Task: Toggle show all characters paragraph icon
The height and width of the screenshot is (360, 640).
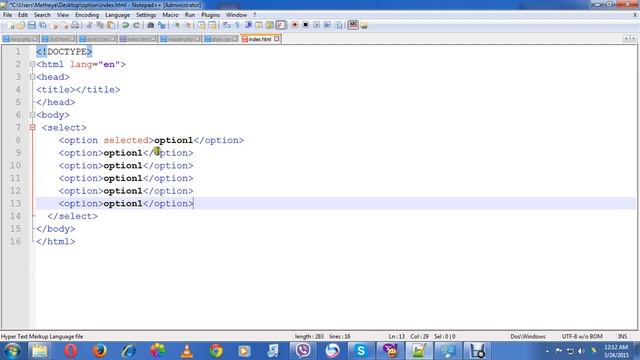Action: tap(237, 25)
